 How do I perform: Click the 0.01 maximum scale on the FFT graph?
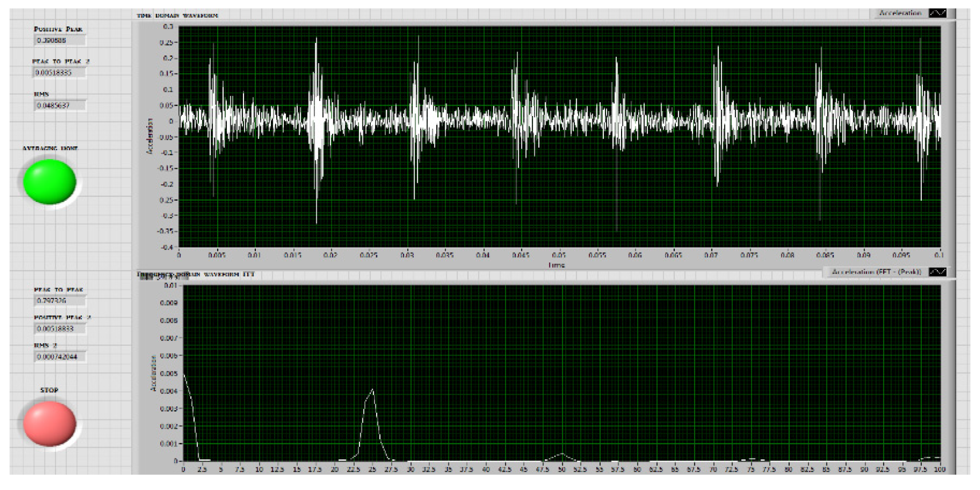(170, 285)
